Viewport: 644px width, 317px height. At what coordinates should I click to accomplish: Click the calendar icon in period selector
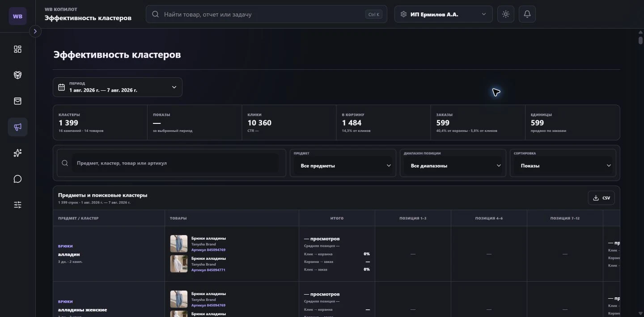pyautogui.click(x=62, y=87)
